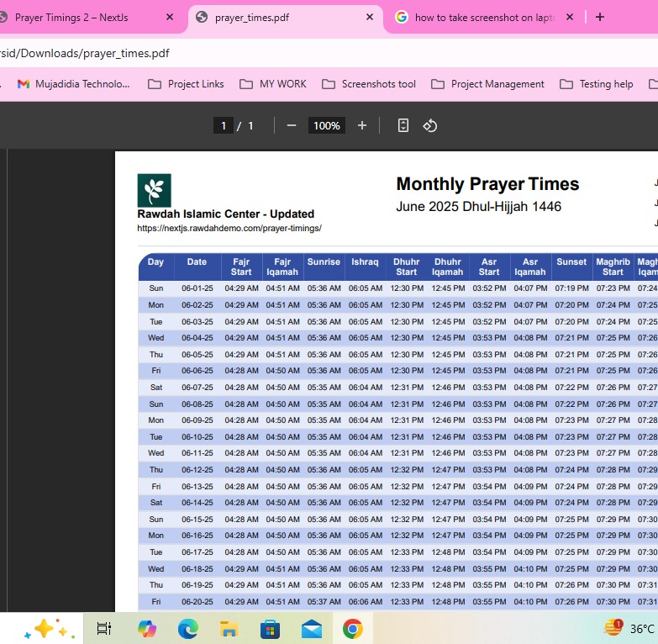Expand the Screenshots tool bookmark folder

[x=369, y=84]
